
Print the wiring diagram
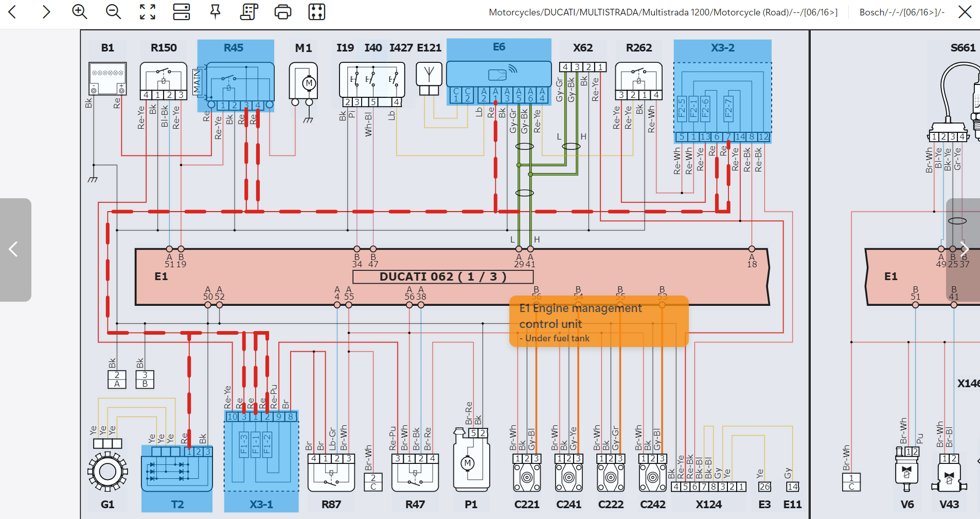tap(283, 12)
